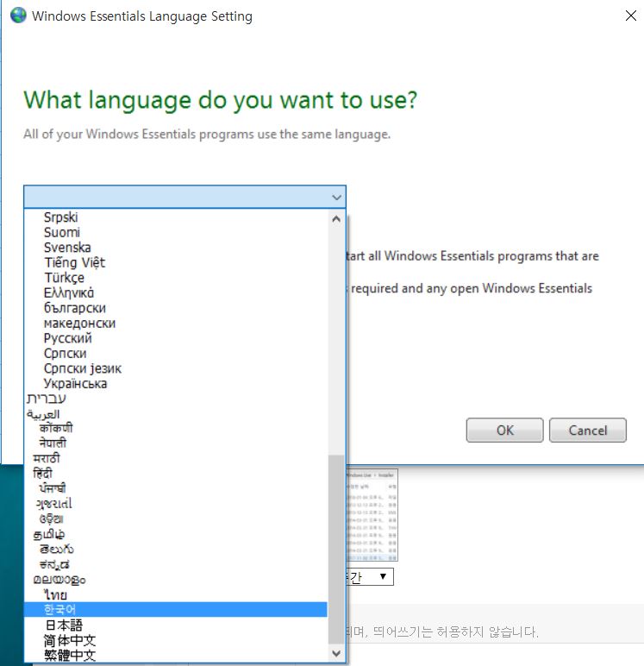
Task: Select Српски језик language entry
Action: click(176, 368)
